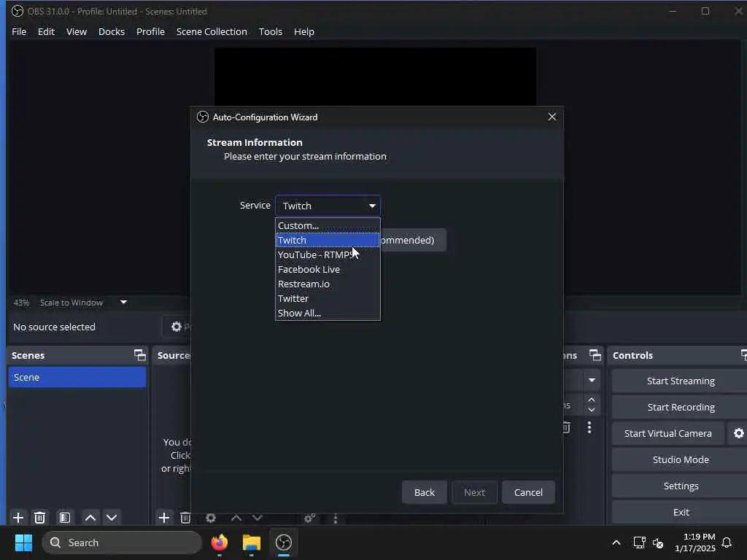The width and height of the screenshot is (747, 560).
Task: Open the Profile menu
Action: 150,31
